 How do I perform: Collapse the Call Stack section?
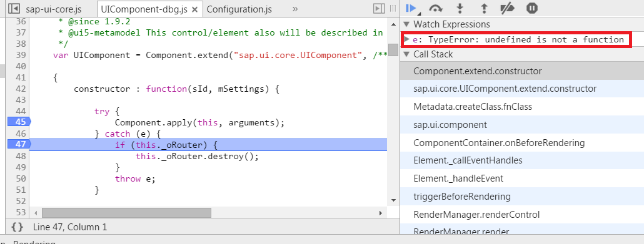click(406, 54)
